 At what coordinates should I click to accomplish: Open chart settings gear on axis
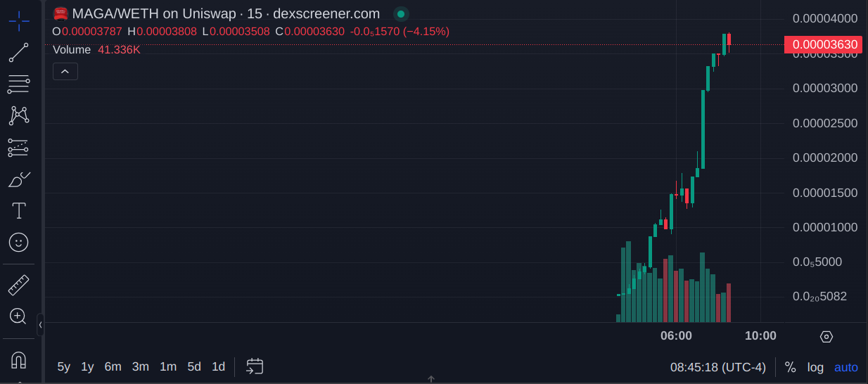pos(826,337)
